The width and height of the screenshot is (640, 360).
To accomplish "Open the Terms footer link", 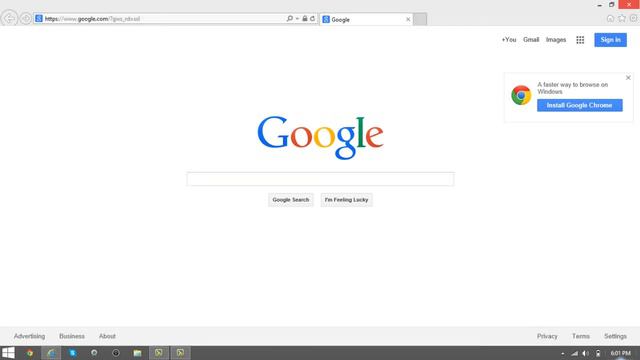I will pyautogui.click(x=580, y=336).
